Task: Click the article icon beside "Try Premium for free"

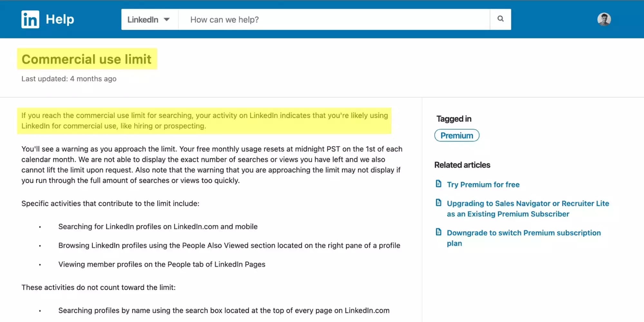Action: point(438,183)
